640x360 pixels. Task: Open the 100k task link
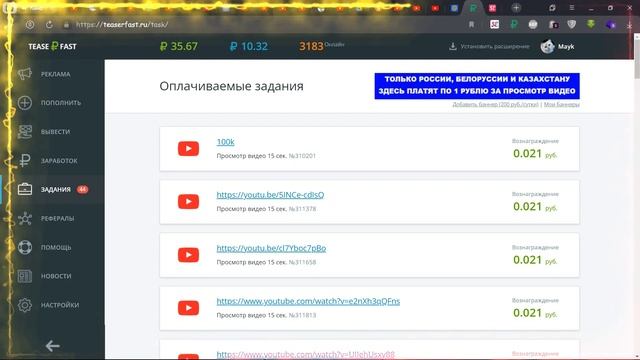pyautogui.click(x=225, y=142)
